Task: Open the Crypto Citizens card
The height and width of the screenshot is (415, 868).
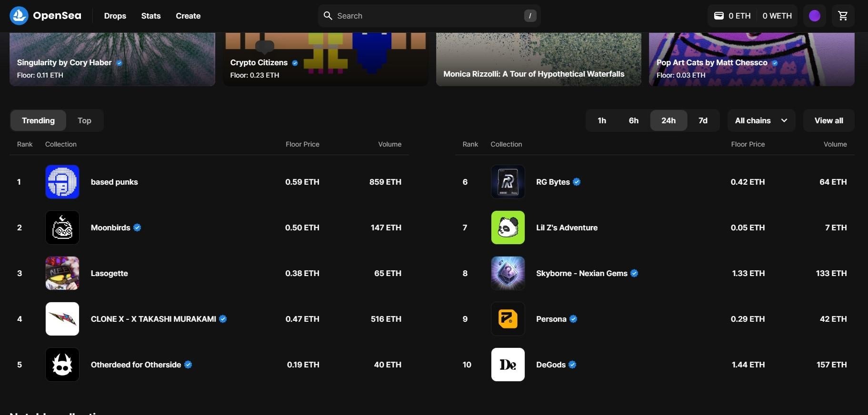Action: 326,59
